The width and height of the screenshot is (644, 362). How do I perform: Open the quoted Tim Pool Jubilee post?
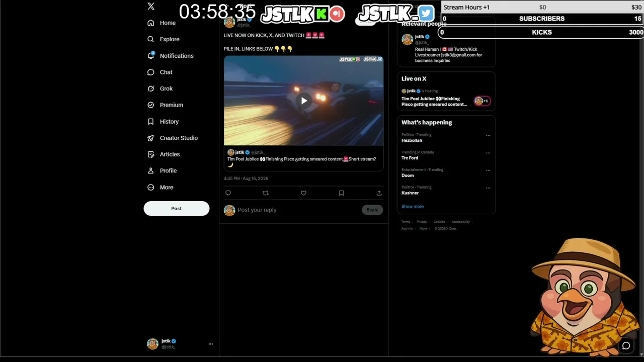[x=303, y=158]
